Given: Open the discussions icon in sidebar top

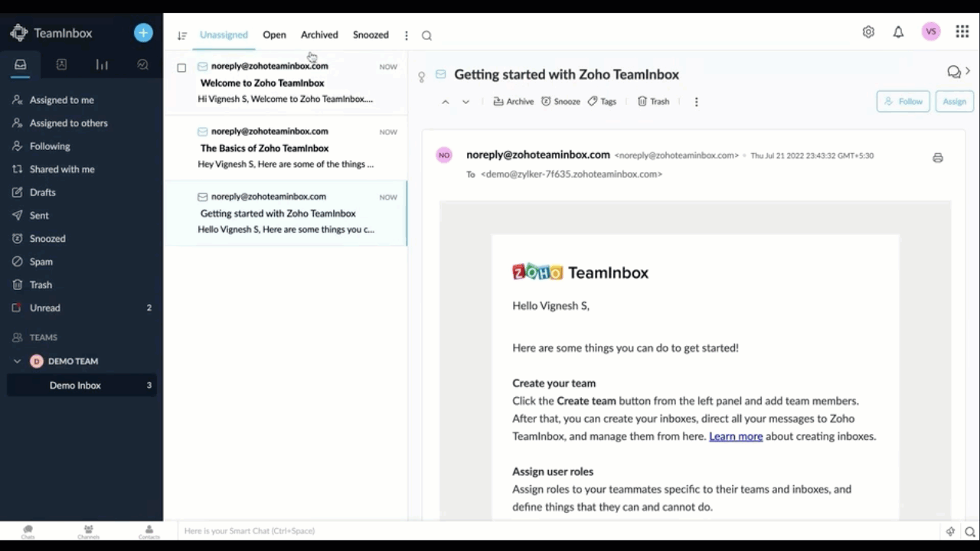Looking at the screenshot, I should tap(142, 65).
